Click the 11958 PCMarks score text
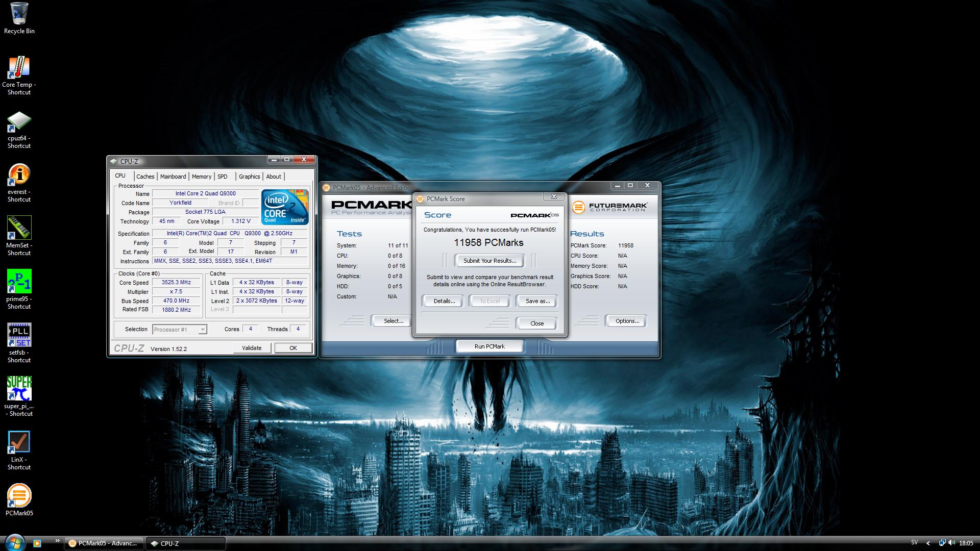This screenshot has width=980, height=551. pos(488,243)
